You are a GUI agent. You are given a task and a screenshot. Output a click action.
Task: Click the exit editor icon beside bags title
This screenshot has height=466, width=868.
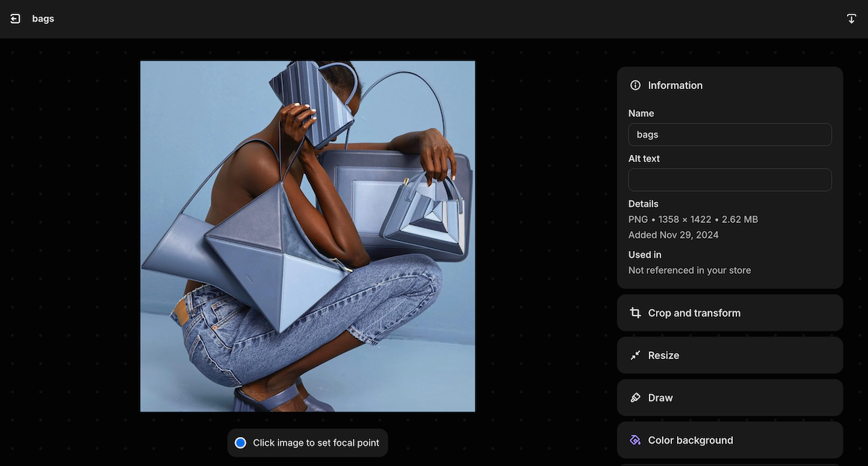[15, 19]
